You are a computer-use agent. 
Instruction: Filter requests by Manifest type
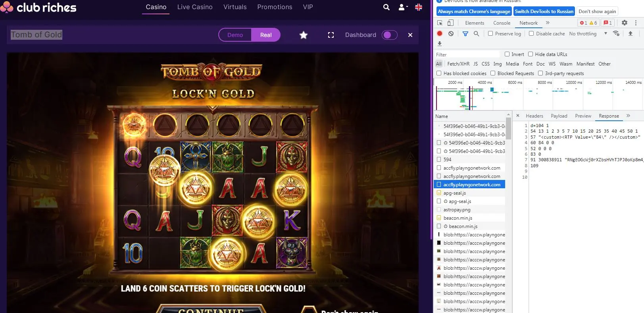[x=585, y=64]
